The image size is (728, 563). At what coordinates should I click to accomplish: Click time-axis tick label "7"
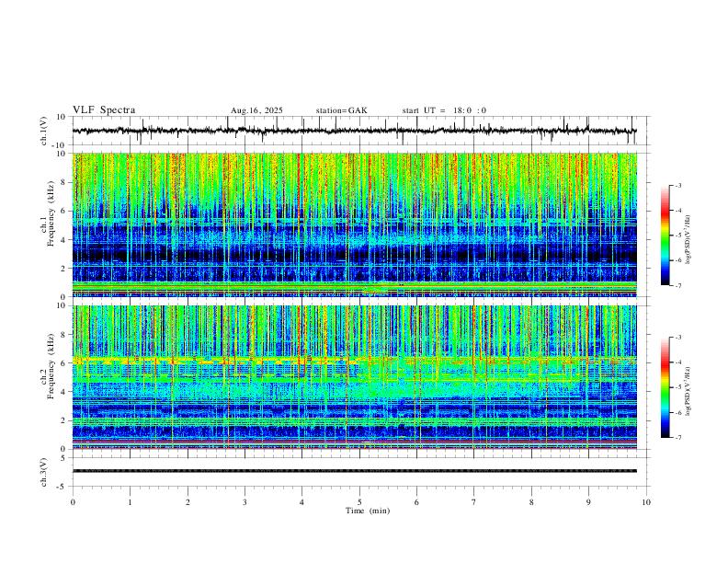(474, 502)
